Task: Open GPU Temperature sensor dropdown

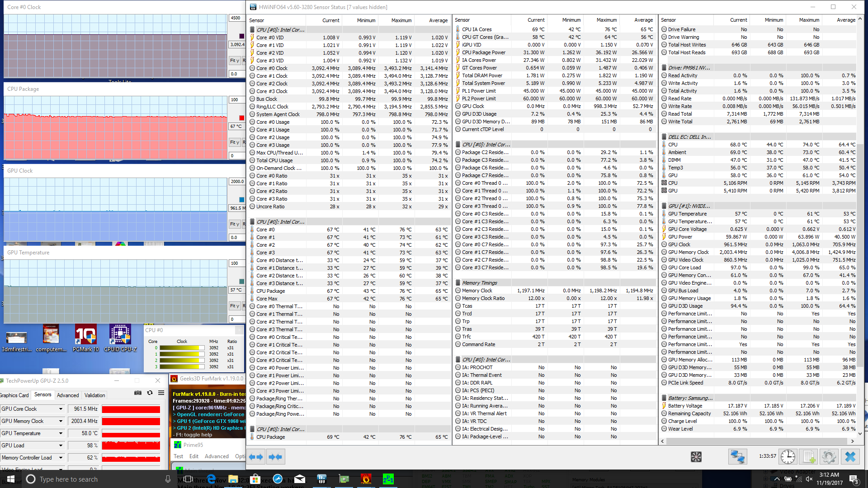Action: (61, 433)
